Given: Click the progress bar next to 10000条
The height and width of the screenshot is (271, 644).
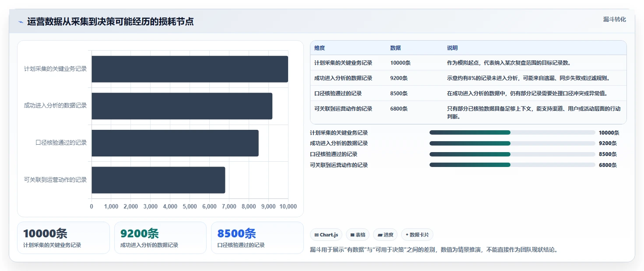Looking at the screenshot, I should click(x=512, y=132).
